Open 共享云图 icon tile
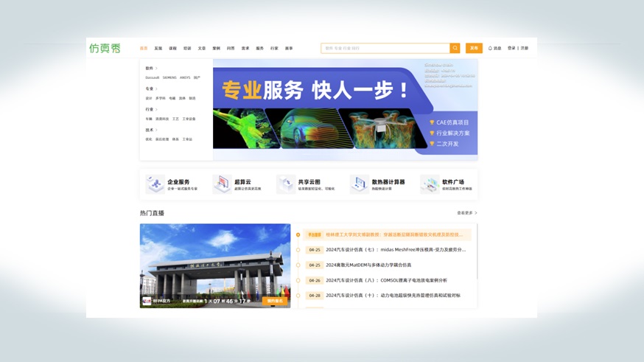Screen dimensions: 644x362 click(286, 184)
